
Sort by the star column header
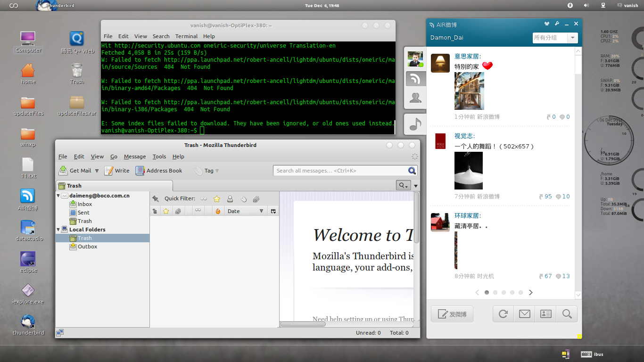click(166, 211)
